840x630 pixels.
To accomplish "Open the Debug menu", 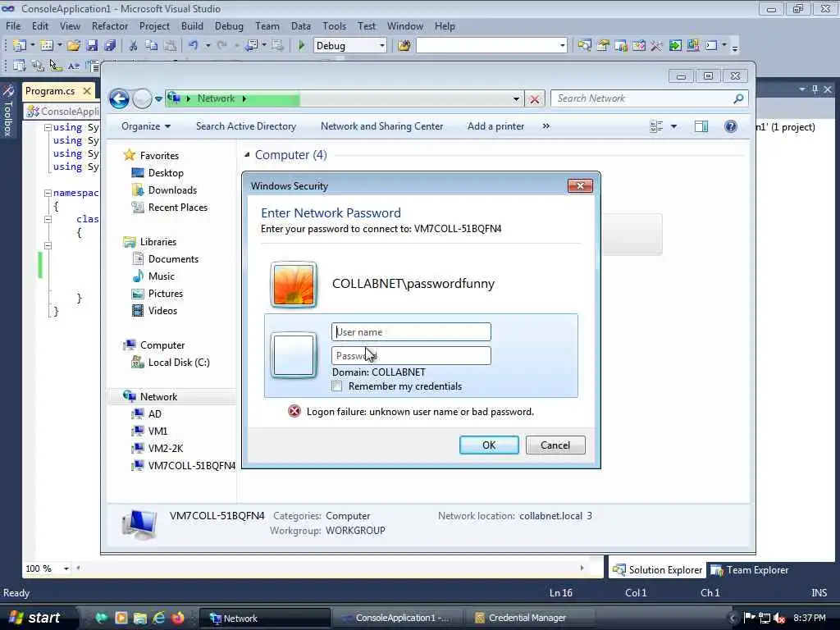I will pyautogui.click(x=229, y=25).
